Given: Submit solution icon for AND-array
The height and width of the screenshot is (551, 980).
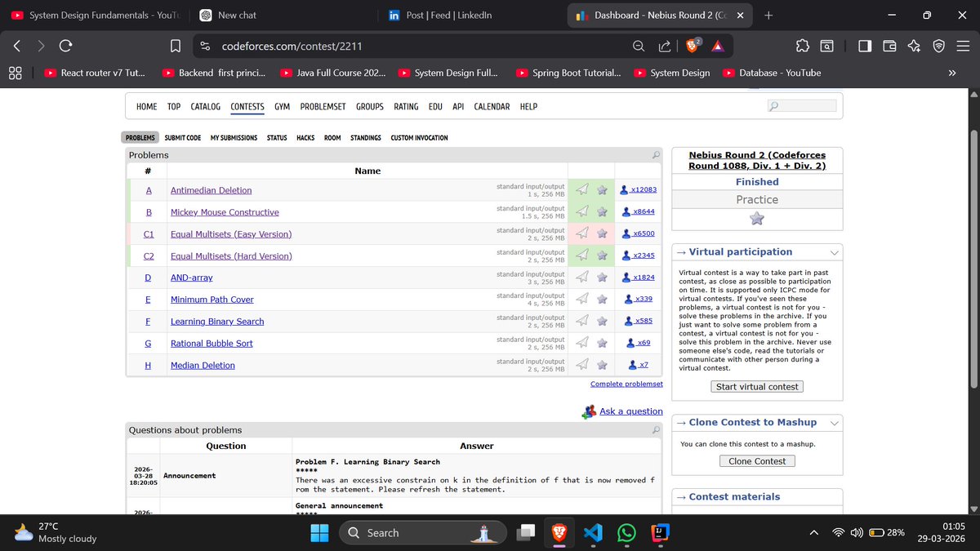Looking at the screenshot, I should point(582,277).
